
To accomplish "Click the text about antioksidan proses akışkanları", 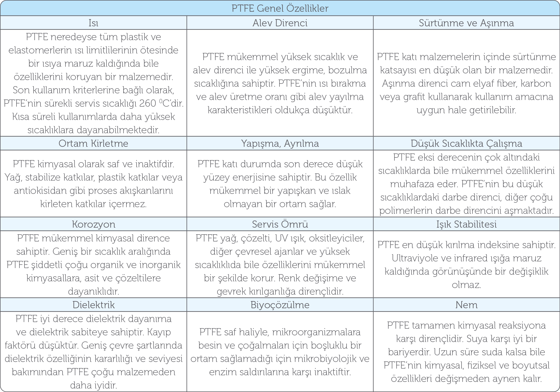I will coord(93,191).
